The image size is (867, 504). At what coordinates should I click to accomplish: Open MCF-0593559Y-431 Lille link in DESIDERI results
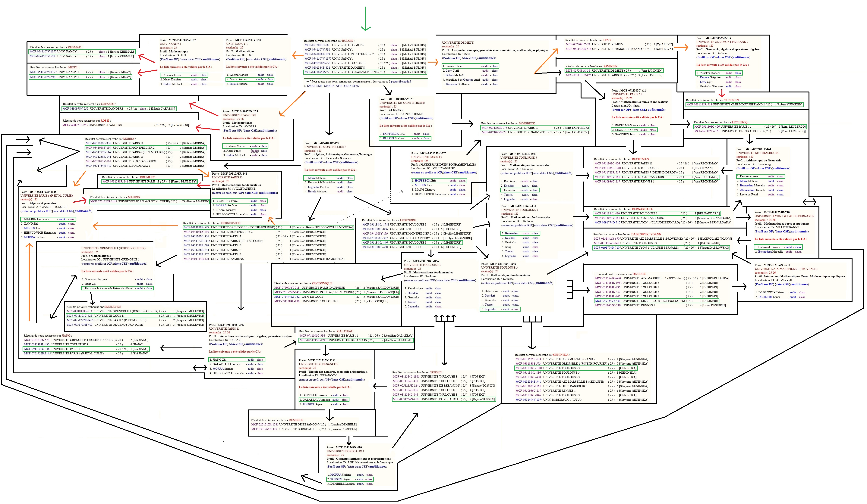(608, 301)
